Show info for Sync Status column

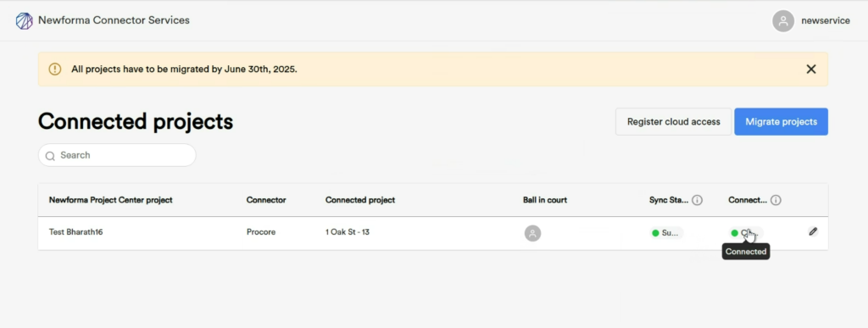pos(698,200)
